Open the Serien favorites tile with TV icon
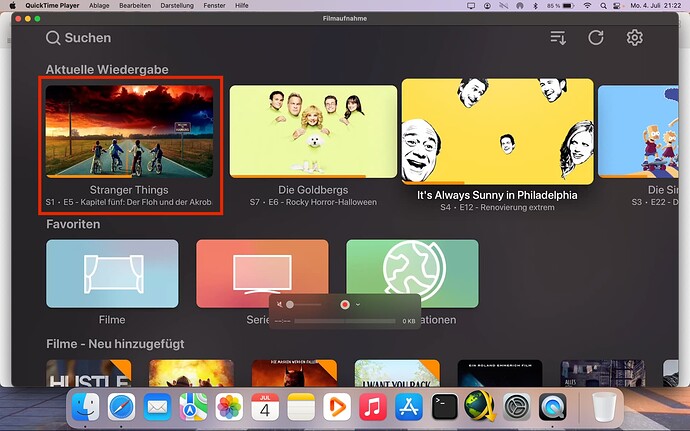 262,273
